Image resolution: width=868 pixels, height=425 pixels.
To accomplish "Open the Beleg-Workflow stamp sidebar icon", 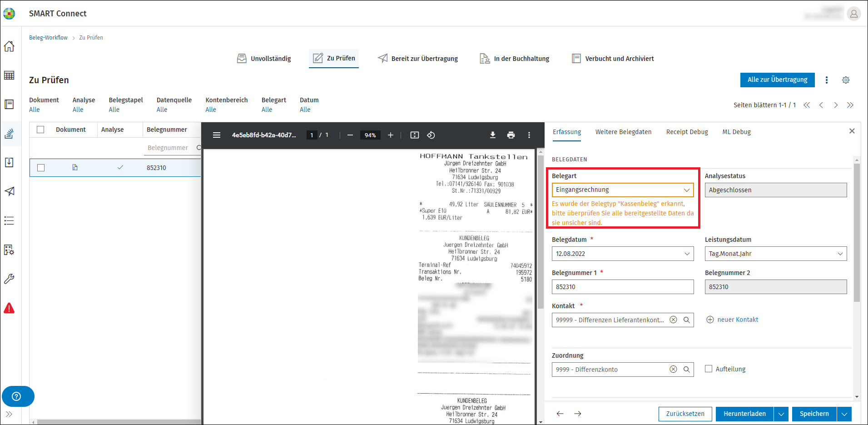I will pos(9,134).
